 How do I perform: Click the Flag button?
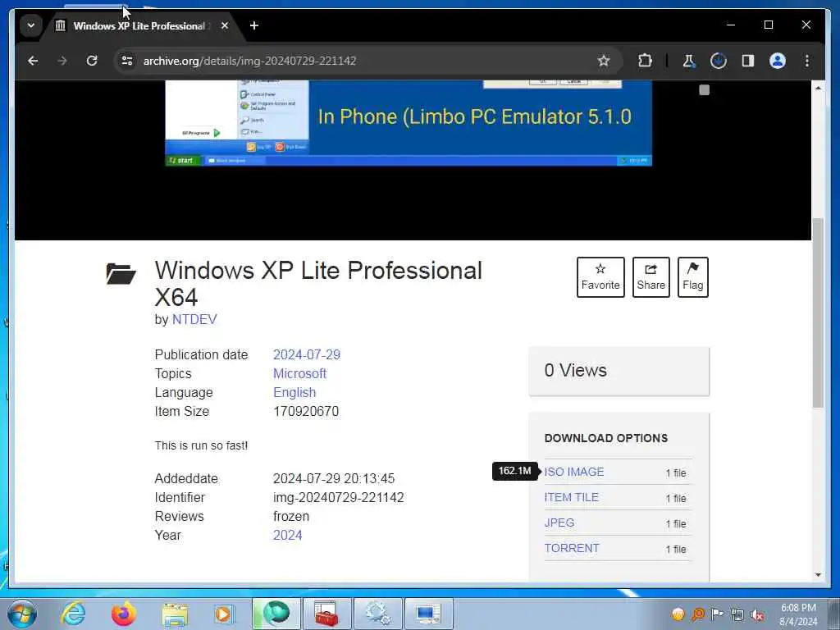coord(692,277)
